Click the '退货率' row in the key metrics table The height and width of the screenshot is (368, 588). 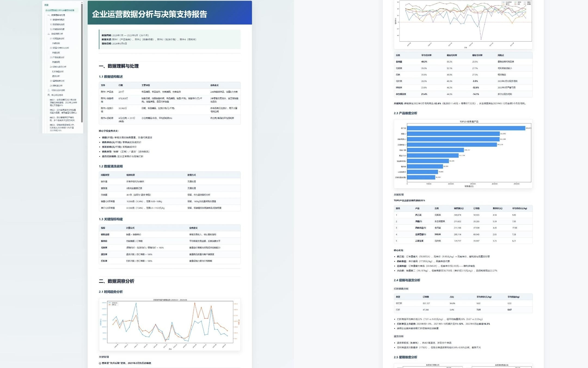170,254
